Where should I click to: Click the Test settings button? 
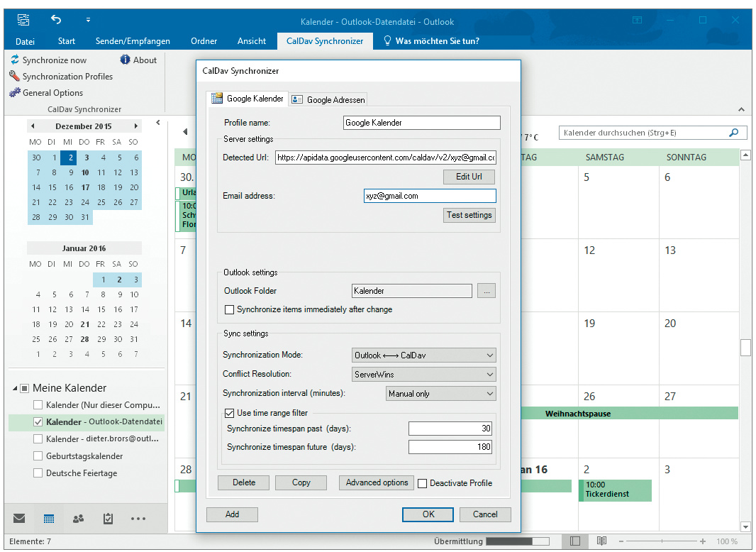click(469, 215)
